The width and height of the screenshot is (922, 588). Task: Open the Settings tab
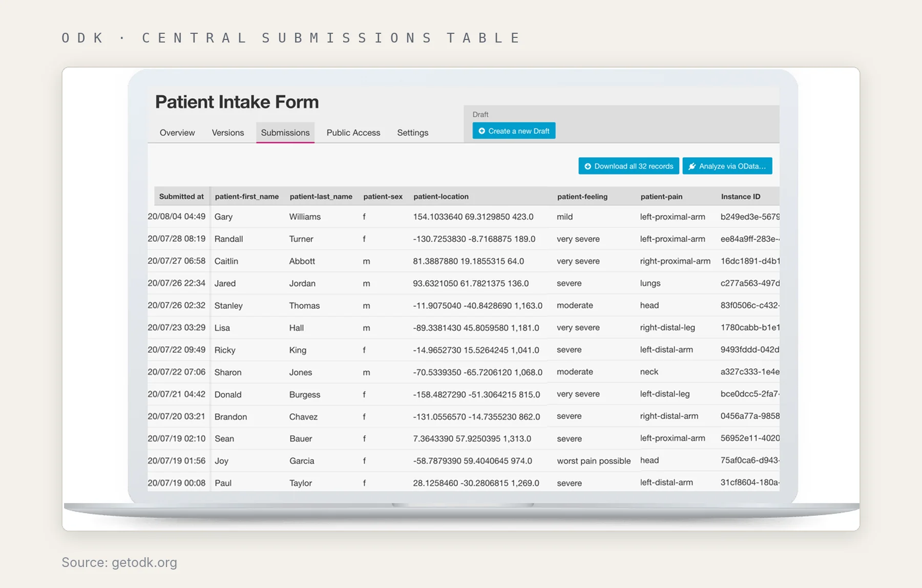413,133
